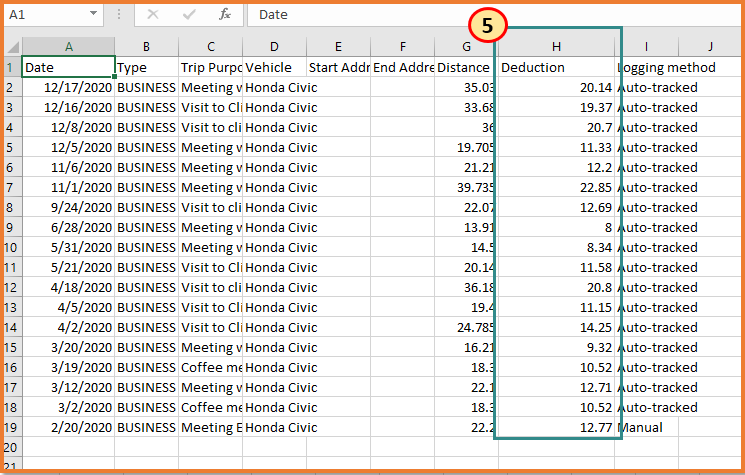Click the formula bar options dots handle

click(119, 14)
